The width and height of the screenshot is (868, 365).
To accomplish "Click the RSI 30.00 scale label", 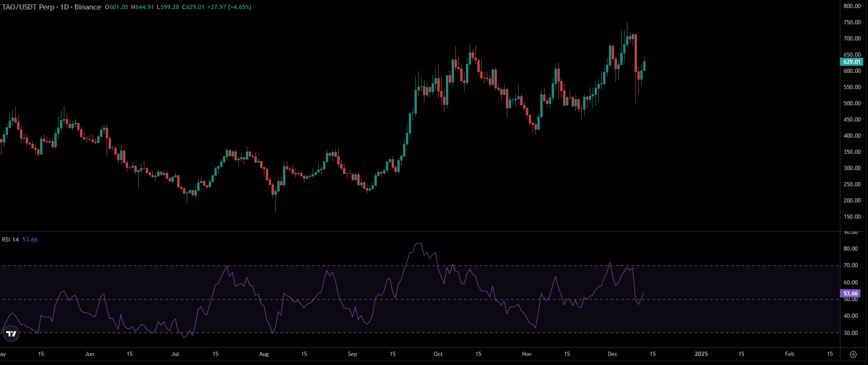I will 850,333.
